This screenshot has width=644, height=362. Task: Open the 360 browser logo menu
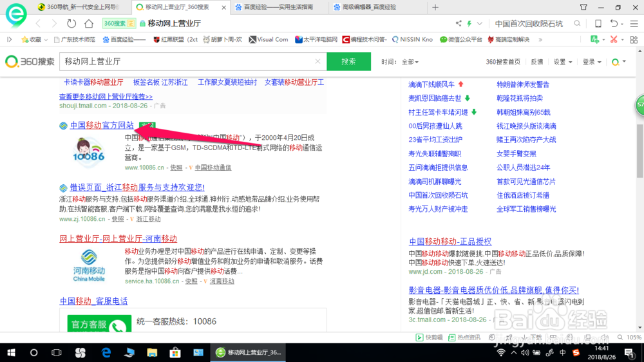pos(16,14)
